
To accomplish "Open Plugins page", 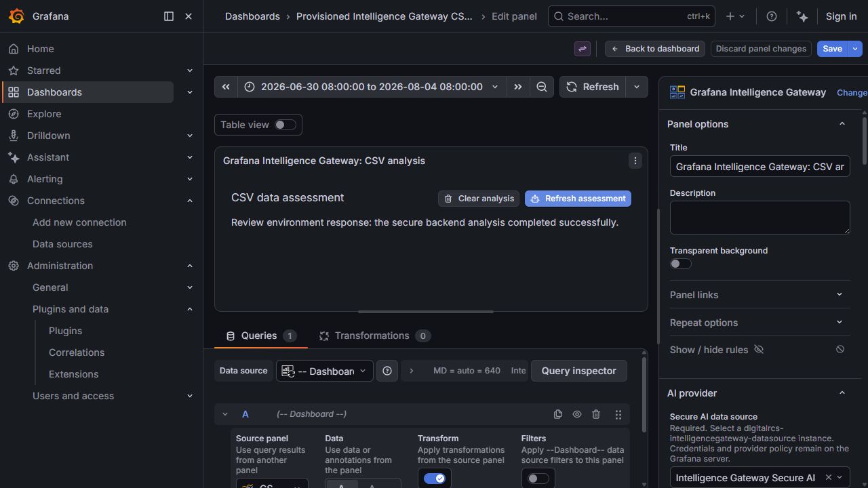I will [x=65, y=331].
